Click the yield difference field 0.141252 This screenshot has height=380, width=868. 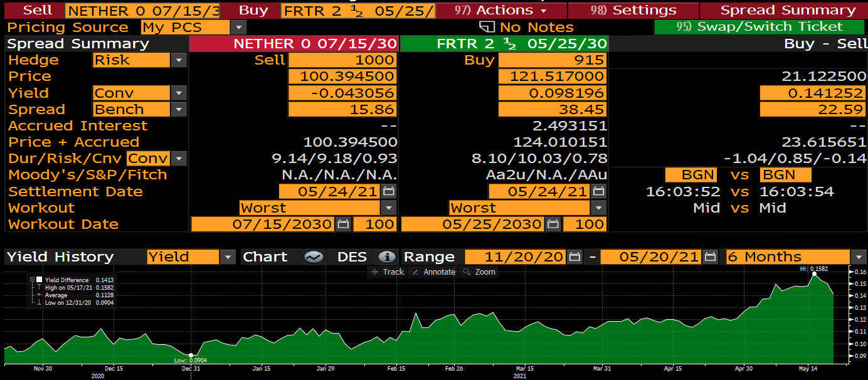(813, 93)
